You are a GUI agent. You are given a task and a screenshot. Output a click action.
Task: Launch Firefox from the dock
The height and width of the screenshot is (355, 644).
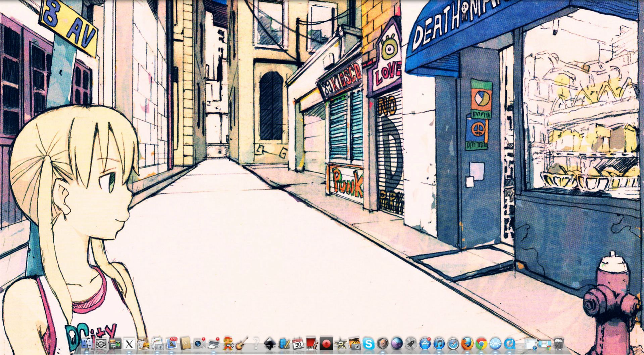[x=467, y=344]
